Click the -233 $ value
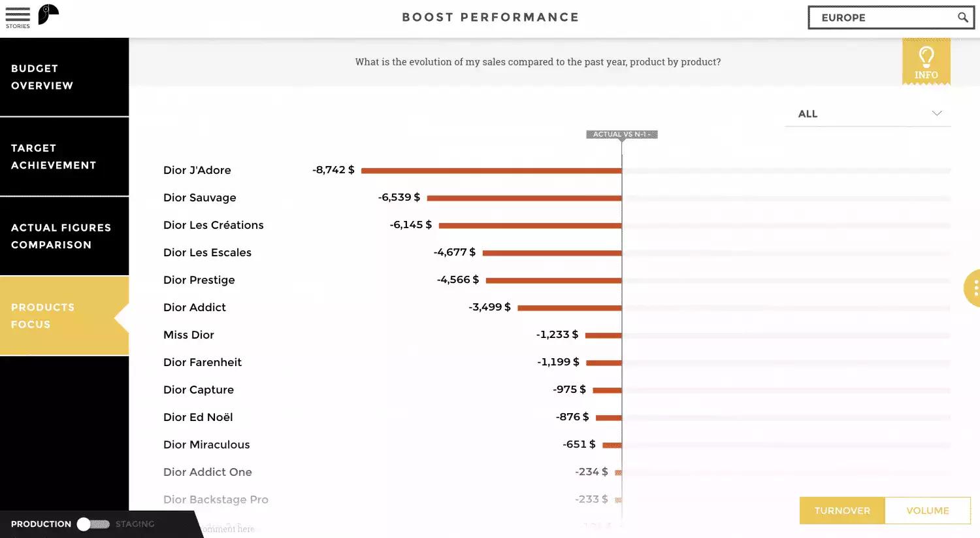 [591, 499]
